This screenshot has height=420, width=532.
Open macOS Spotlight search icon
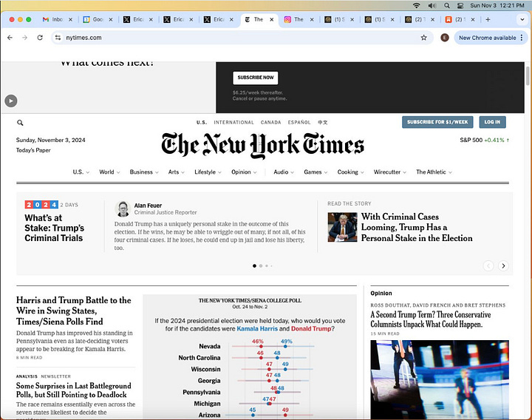tap(447, 5)
